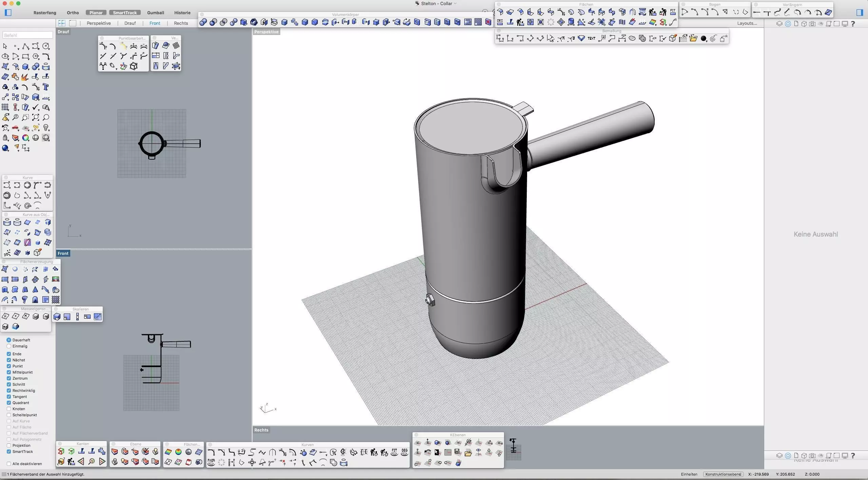
Task: Switch to four-viewport layout icon
Action: [x=62, y=23]
